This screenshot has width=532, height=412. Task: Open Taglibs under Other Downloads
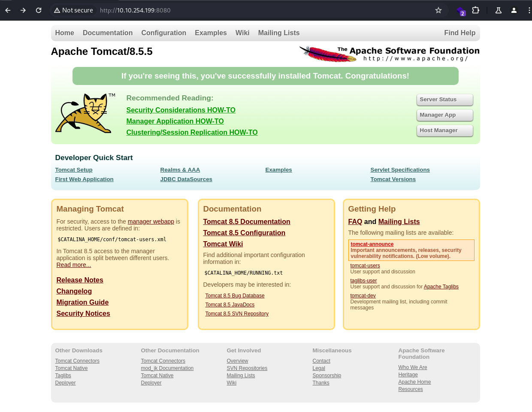point(63,376)
